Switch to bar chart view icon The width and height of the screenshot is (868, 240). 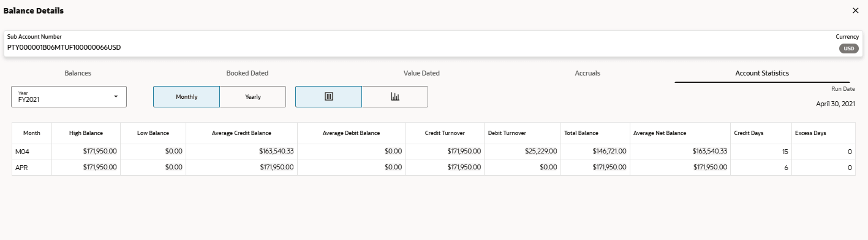pos(395,96)
